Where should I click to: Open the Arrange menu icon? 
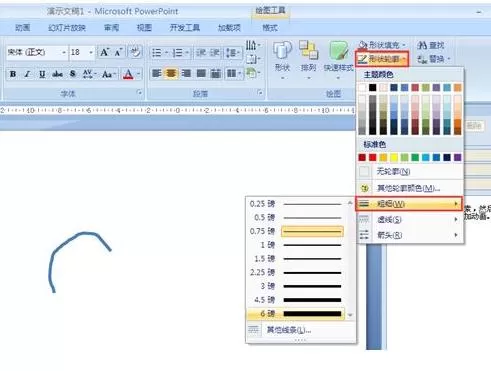pyautogui.click(x=308, y=59)
